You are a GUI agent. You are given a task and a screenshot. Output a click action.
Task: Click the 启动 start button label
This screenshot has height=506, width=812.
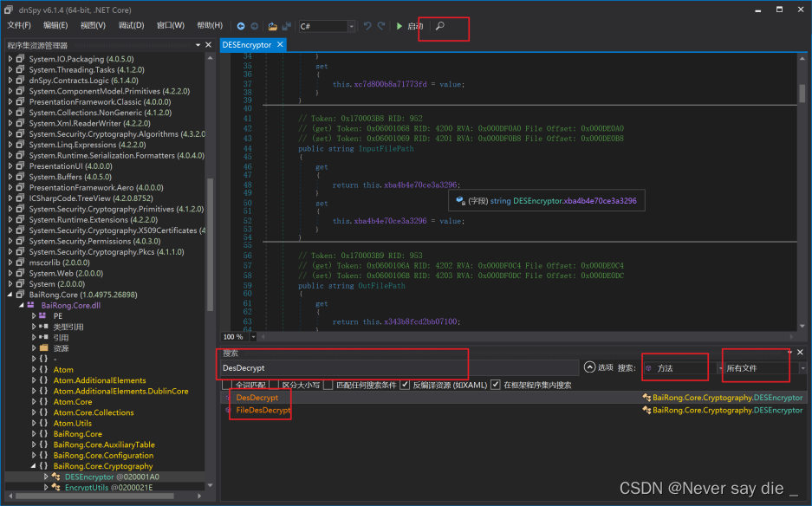coord(415,26)
